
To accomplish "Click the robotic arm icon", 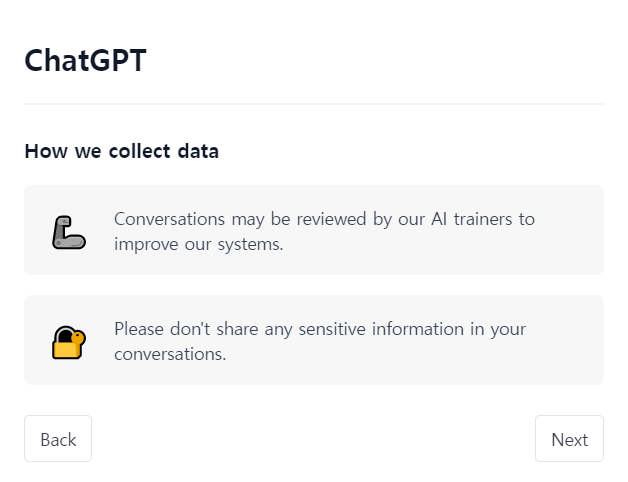I will point(69,232).
